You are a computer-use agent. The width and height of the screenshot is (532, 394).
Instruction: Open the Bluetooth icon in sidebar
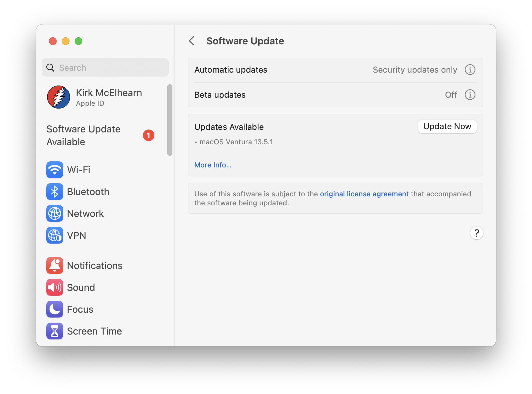coord(55,192)
